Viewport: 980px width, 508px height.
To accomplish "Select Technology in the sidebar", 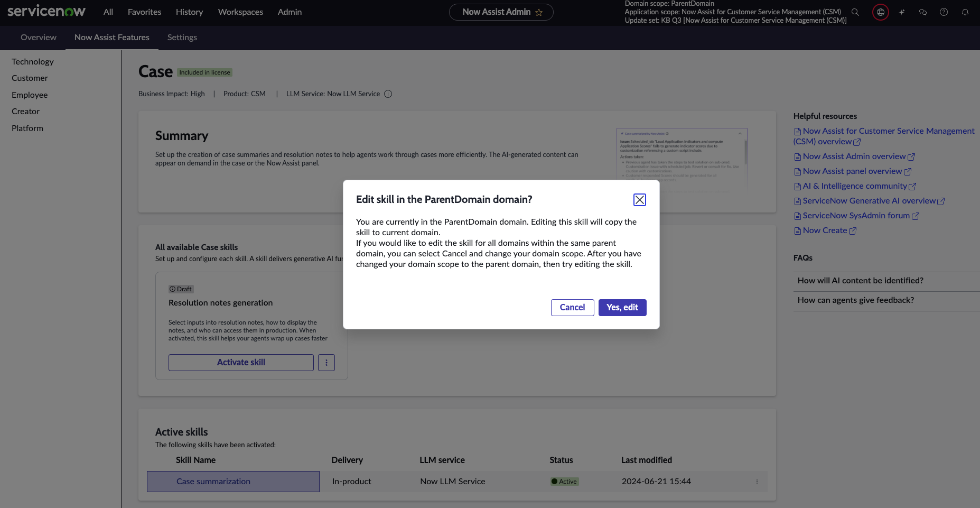I will point(33,62).
